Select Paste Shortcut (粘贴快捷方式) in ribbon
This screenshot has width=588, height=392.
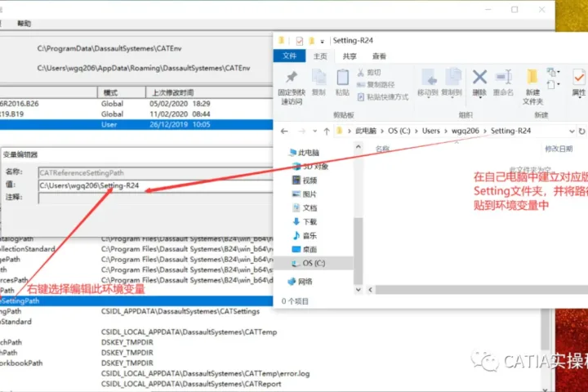point(382,97)
